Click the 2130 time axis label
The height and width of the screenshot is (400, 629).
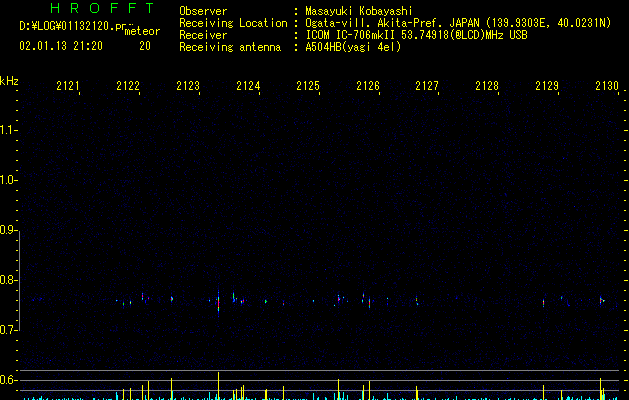607,86
